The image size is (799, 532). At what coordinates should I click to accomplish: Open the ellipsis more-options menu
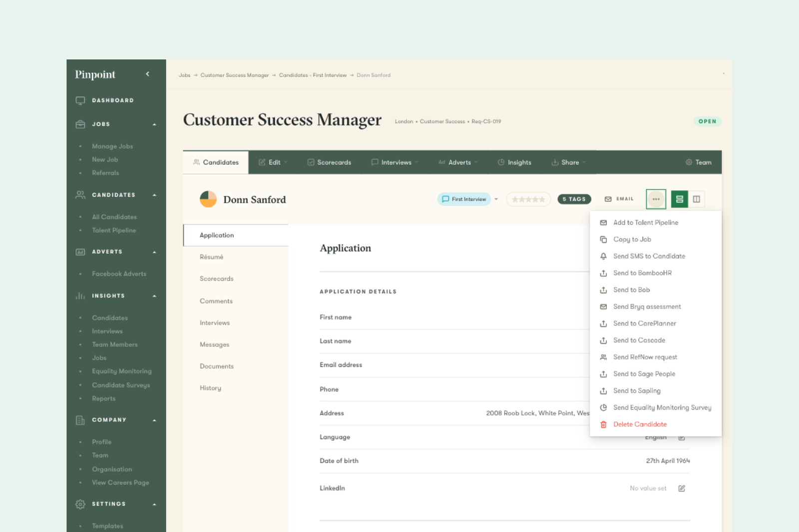656,199
